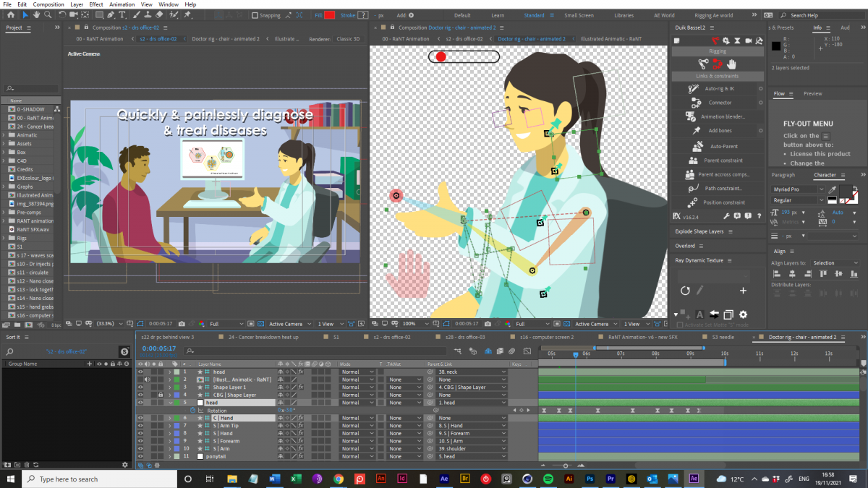Select the Hand tool in toolbar
868x488 pixels.
click(x=36, y=14)
